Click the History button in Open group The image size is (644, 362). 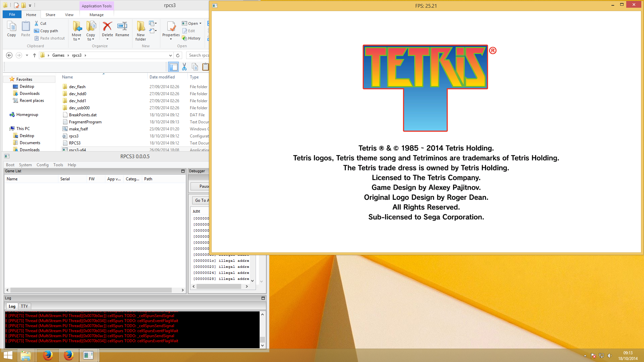tap(191, 38)
